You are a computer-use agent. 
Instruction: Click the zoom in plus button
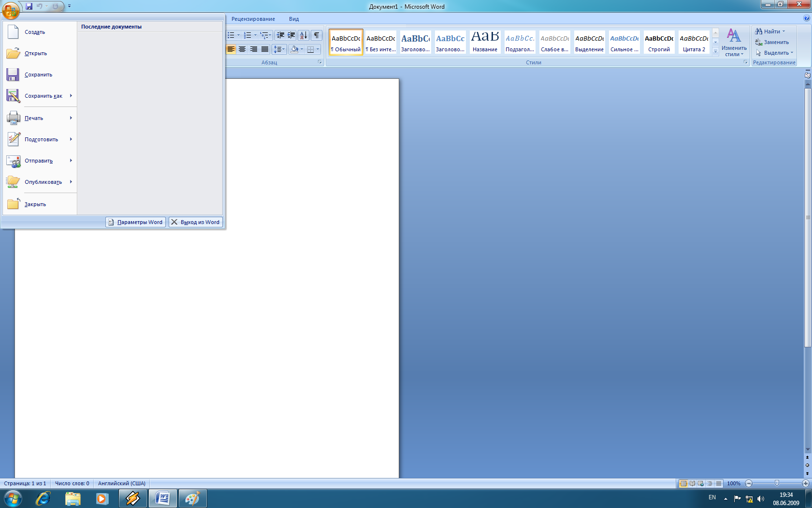point(806,483)
